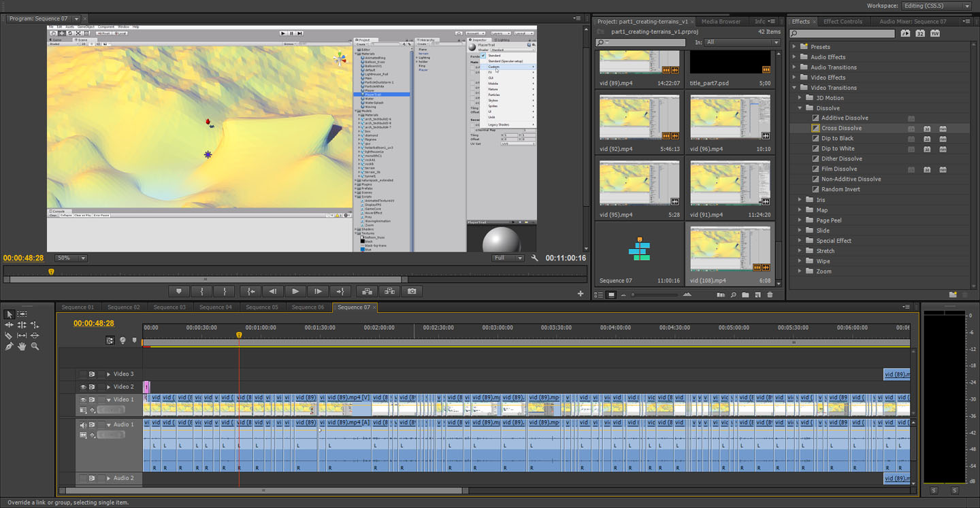
Task: Open program monitor settings wrench
Action: click(535, 258)
